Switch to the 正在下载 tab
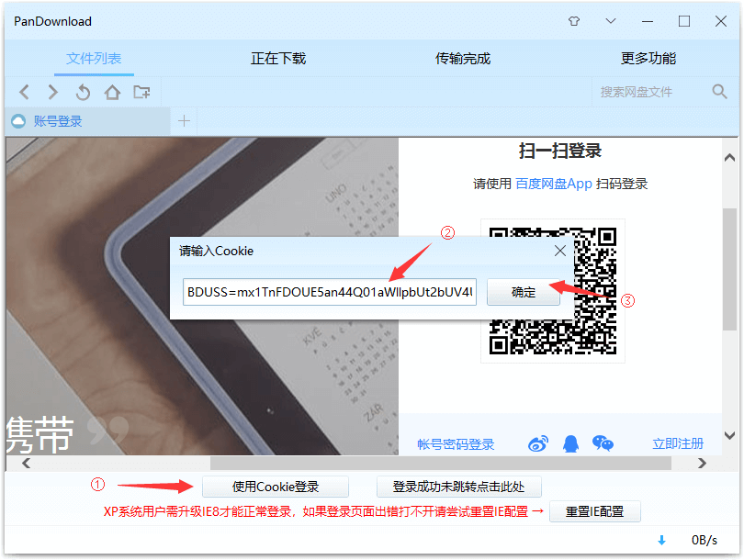This screenshot has height=560, width=744. pyautogui.click(x=277, y=57)
